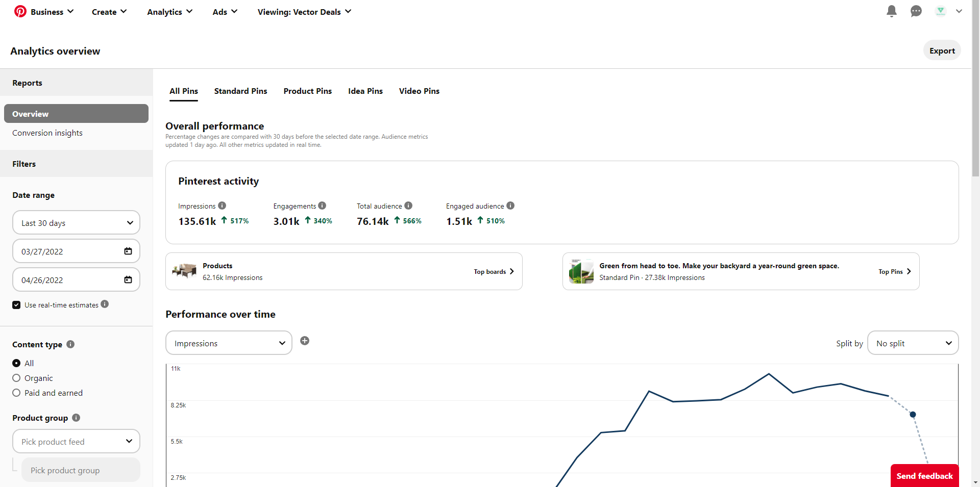980x487 pixels.
Task: Open the start date calendar picker icon
Action: point(128,251)
